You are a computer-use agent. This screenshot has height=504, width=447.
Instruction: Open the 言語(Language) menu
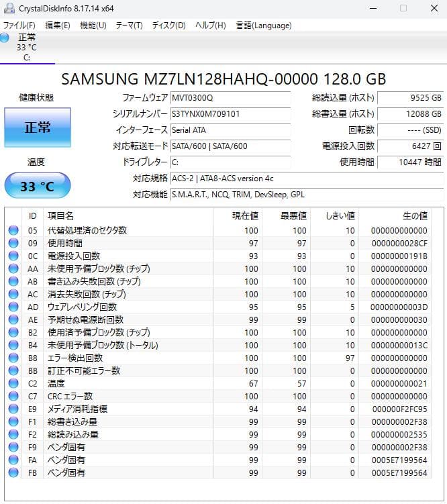264,26
